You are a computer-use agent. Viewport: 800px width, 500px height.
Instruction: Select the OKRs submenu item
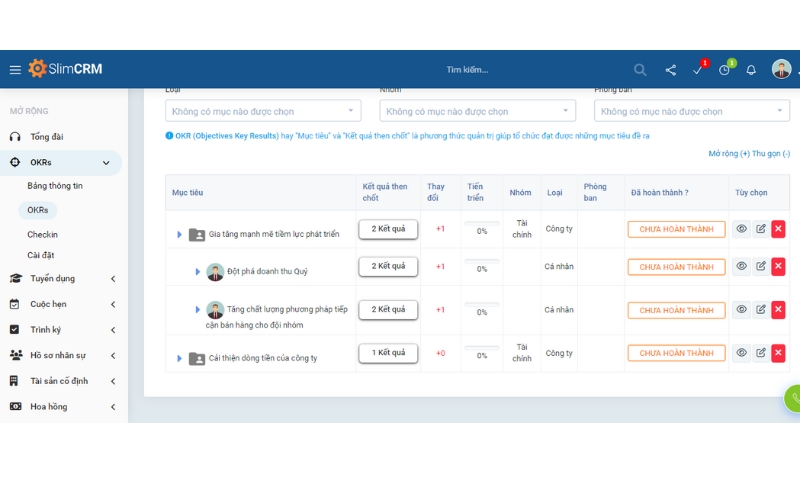[x=38, y=210]
